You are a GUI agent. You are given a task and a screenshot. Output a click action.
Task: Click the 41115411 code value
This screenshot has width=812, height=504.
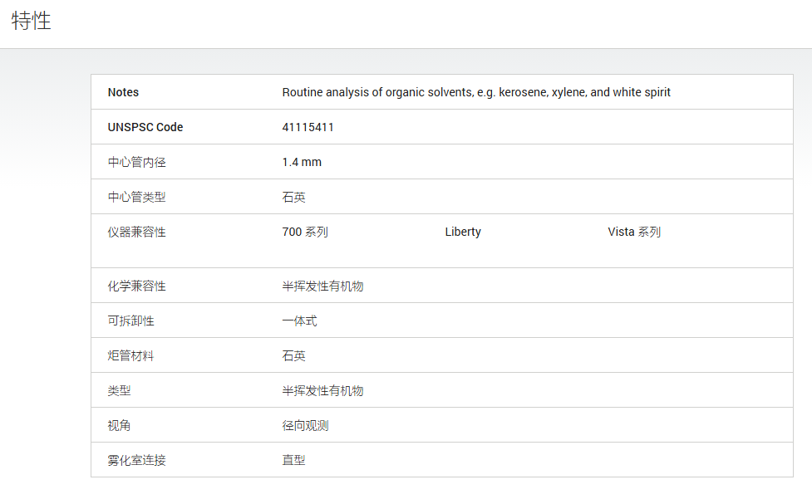coord(308,127)
